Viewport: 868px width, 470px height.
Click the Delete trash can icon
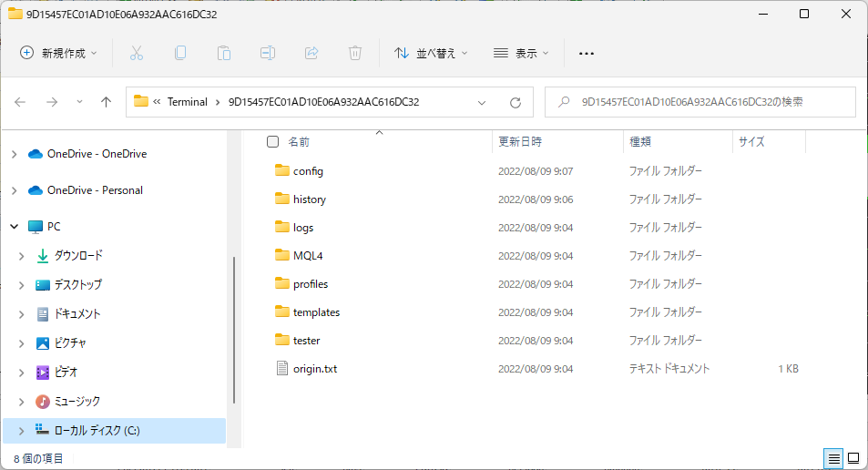355,53
